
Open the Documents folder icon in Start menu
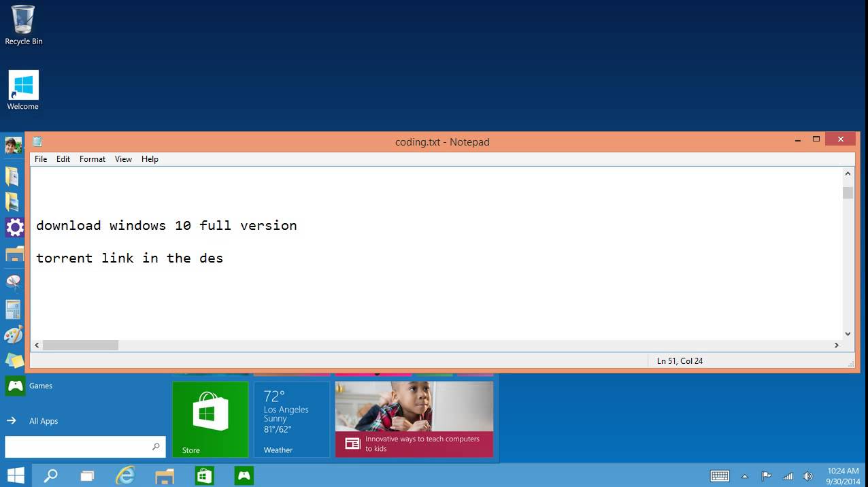click(x=14, y=176)
